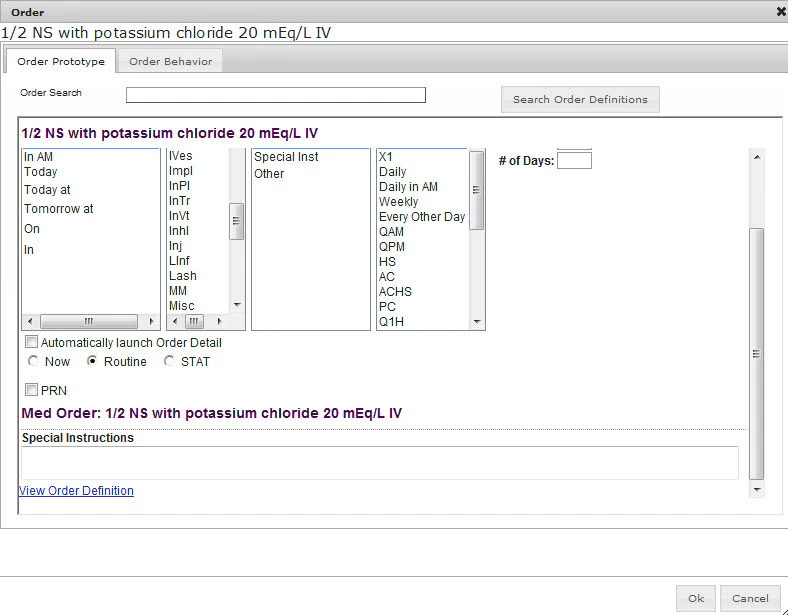Click the Ok button
This screenshot has width=788, height=615.
pos(696,598)
